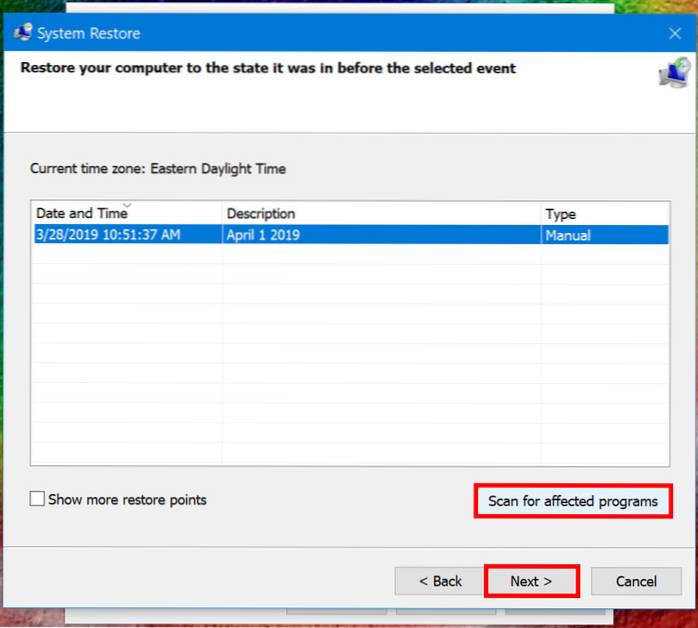The height and width of the screenshot is (628, 698).
Task: Click the 'Show more restore points' label
Action: coord(127,499)
